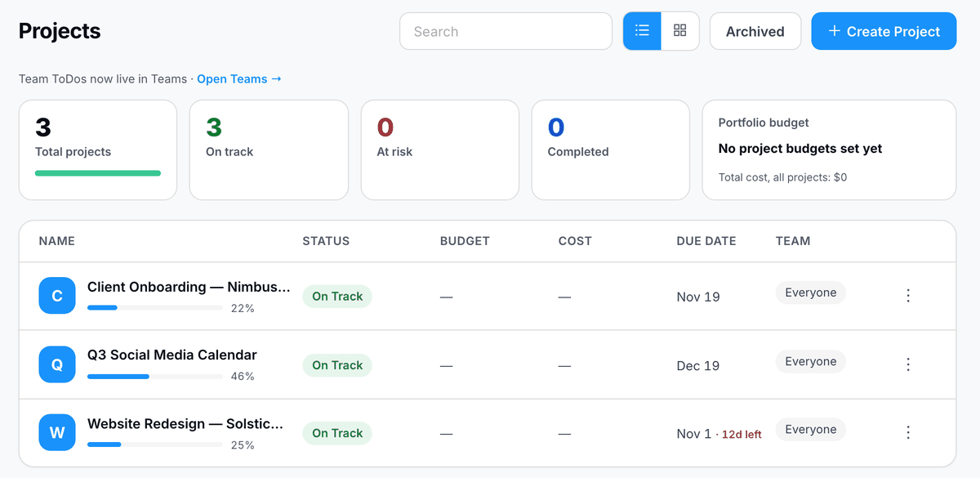This screenshot has height=478, width=980.
Task: Click Total cost, all projects: $0 text
Action: (782, 176)
